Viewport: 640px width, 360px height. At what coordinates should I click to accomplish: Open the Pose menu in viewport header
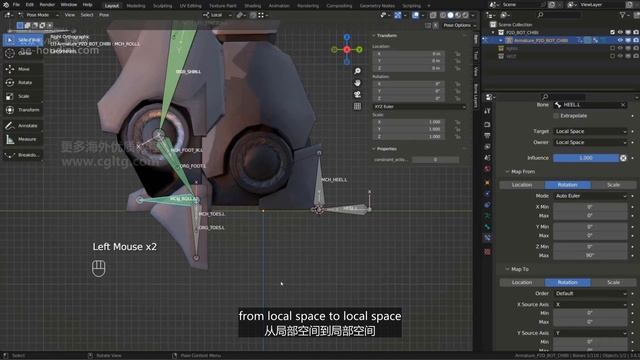point(104,15)
